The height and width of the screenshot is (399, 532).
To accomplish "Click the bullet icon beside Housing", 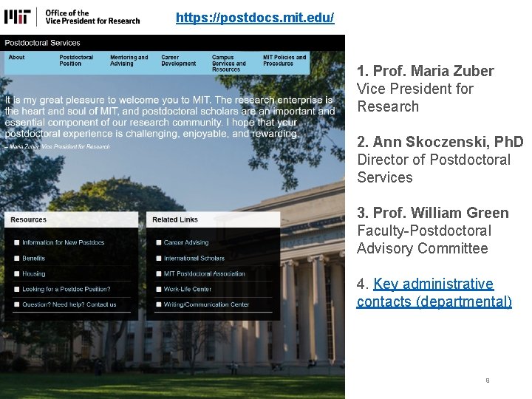I will coord(16,274).
